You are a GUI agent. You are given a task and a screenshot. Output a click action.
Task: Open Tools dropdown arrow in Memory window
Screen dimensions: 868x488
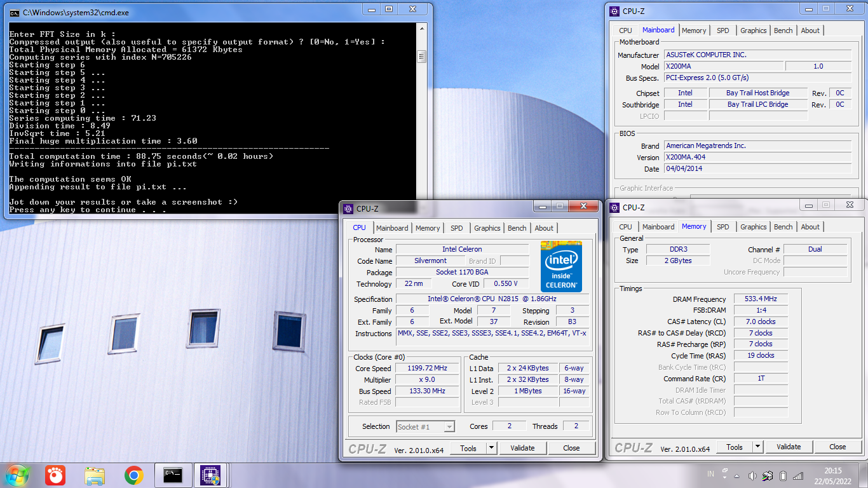(x=757, y=447)
